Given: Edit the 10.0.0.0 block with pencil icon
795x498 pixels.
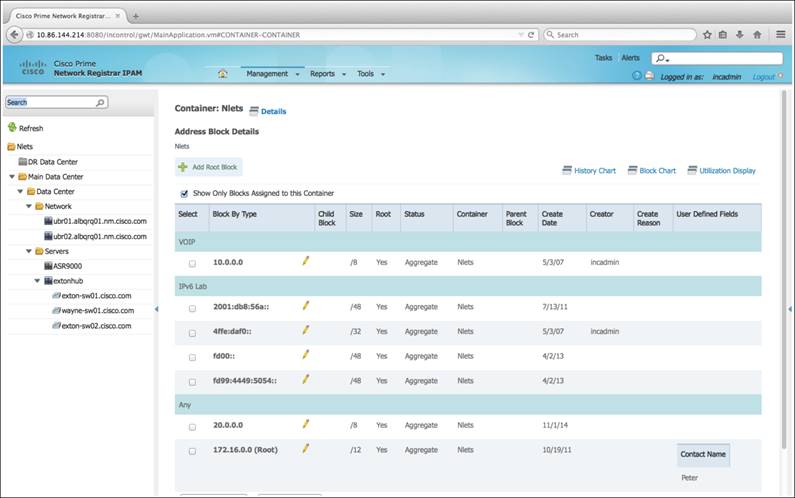Looking at the screenshot, I should point(306,261).
